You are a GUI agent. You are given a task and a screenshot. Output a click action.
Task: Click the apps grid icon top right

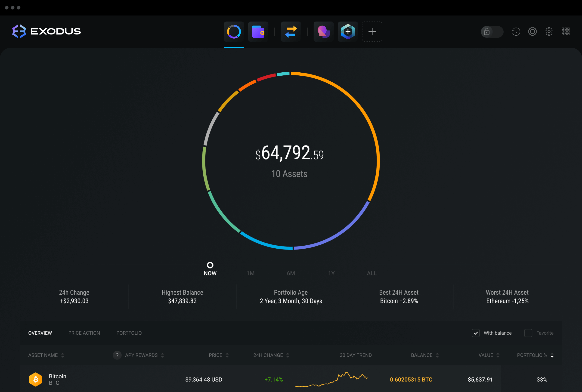[566, 31]
